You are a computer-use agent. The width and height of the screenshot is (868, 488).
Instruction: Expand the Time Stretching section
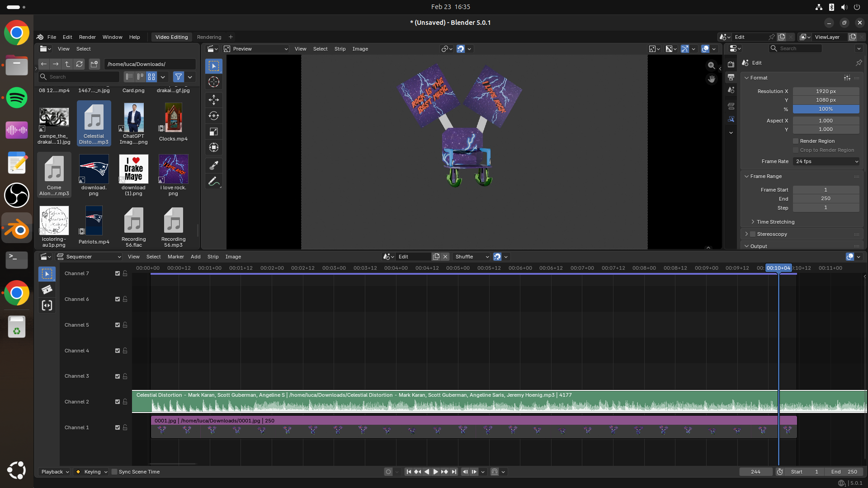[x=775, y=222]
